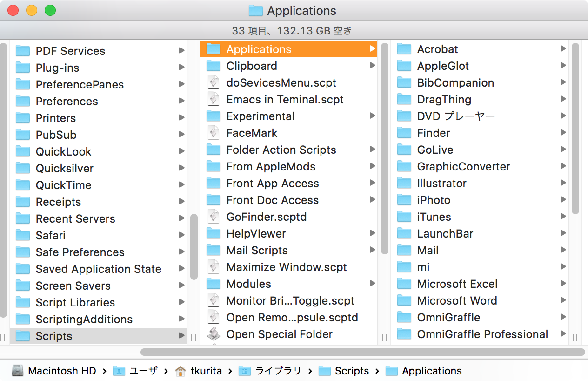Click the doSevicesMenu.scpt script file icon

[213, 83]
